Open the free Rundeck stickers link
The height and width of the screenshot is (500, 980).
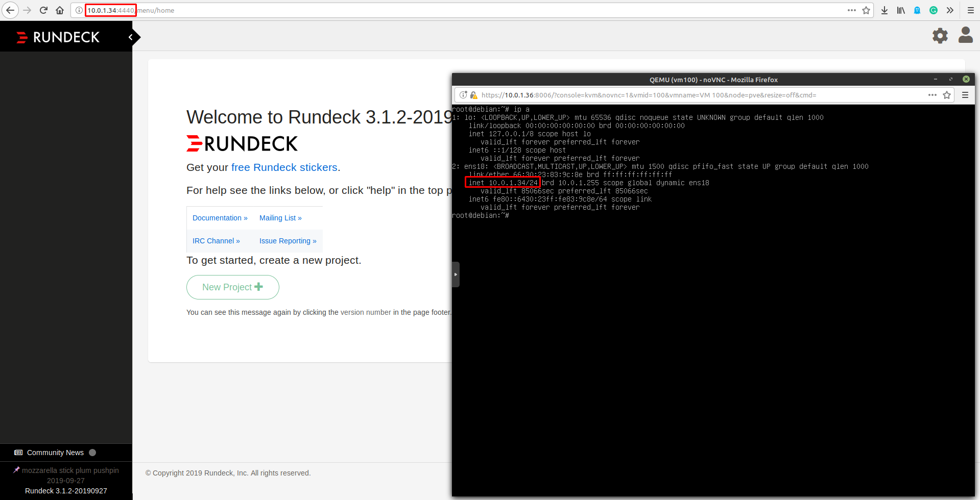point(284,167)
